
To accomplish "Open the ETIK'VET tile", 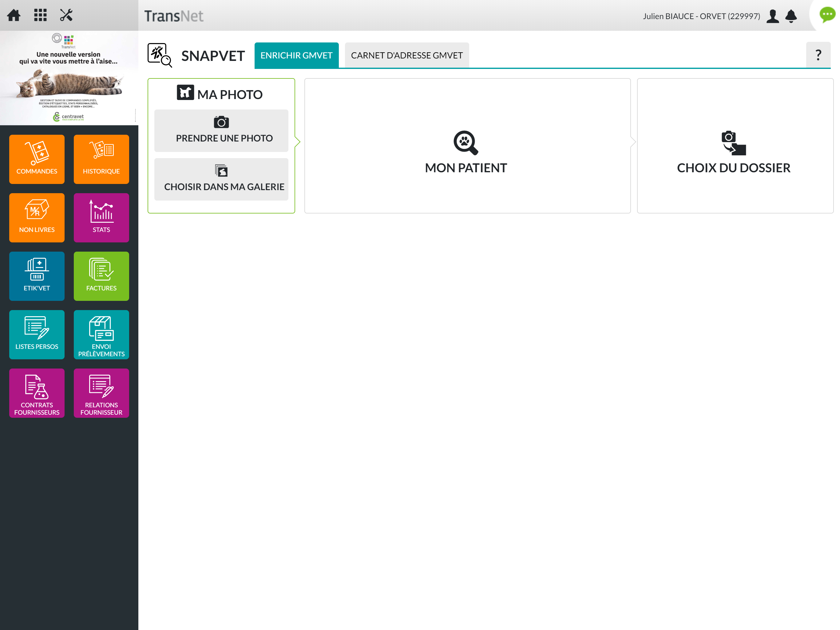I will [37, 276].
